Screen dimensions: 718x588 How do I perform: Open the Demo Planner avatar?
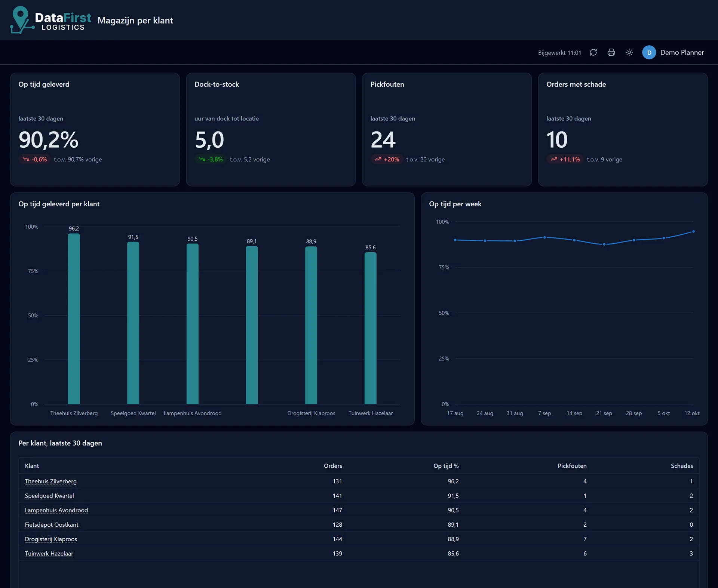tap(649, 53)
